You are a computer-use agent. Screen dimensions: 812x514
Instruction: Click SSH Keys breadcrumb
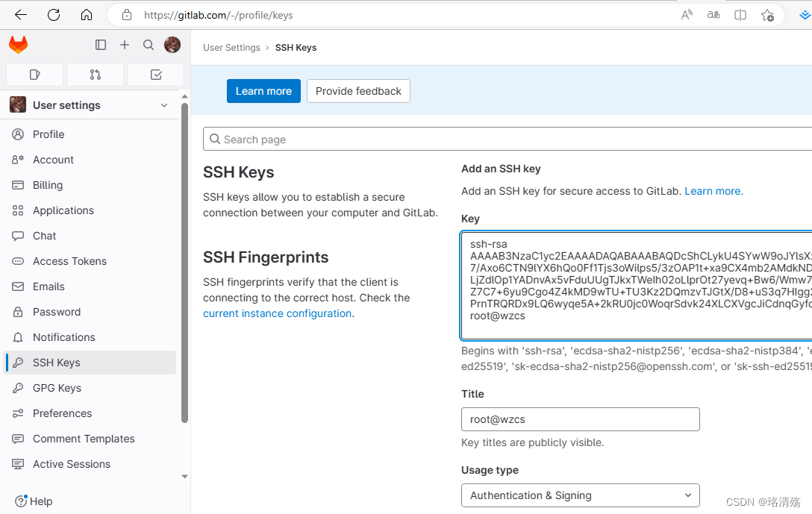click(296, 48)
